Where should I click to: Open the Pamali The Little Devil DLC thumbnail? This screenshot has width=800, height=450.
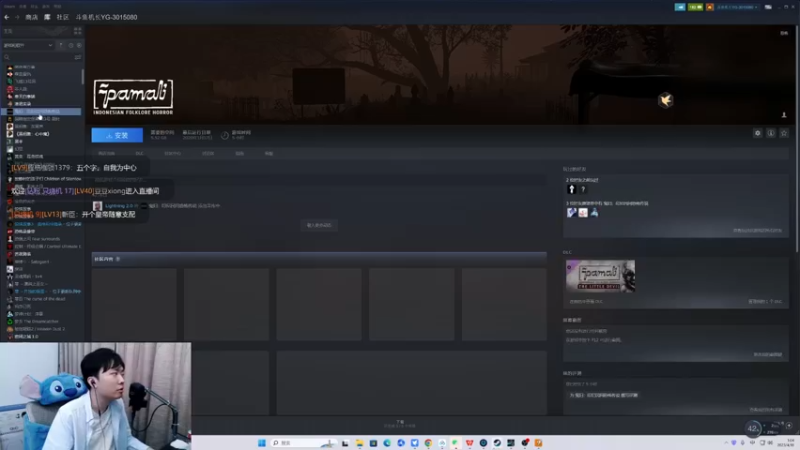click(x=601, y=276)
